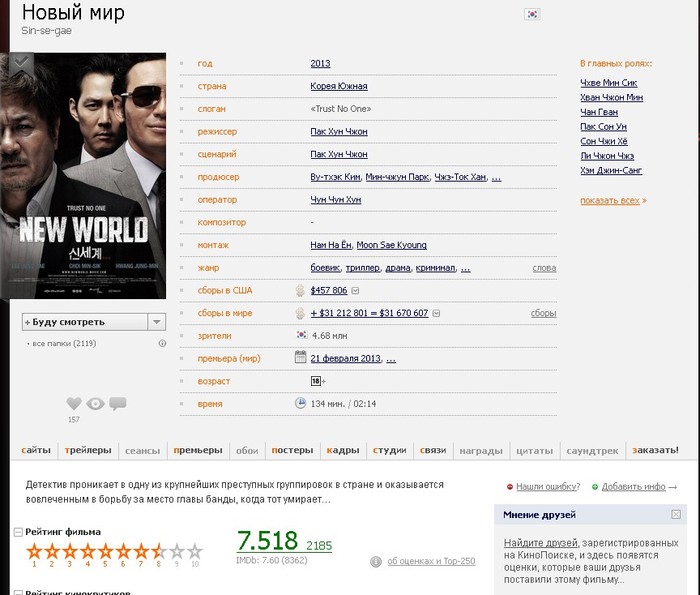Click red icon next to found an error
700x595 pixels.
(x=510, y=487)
